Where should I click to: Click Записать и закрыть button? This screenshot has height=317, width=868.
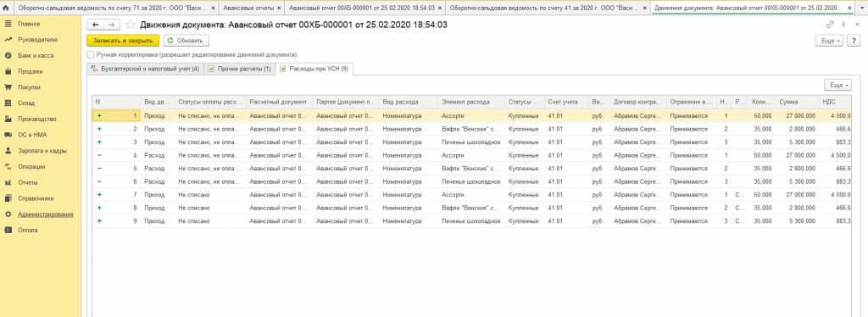pyautogui.click(x=123, y=41)
